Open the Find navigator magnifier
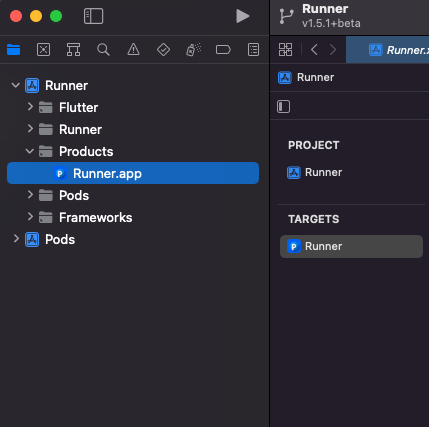429x427 pixels. pyautogui.click(x=103, y=50)
